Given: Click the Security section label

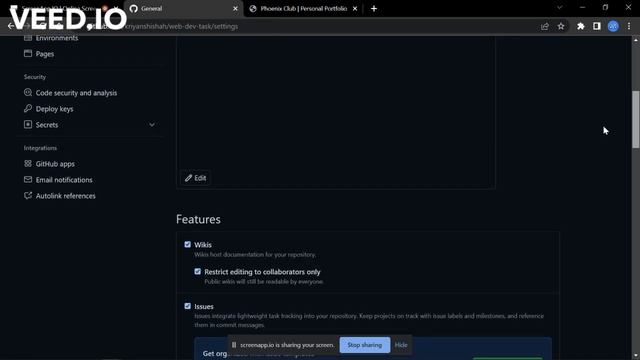Looking at the screenshot, I should pyautogui.click(x=35, y=77).
